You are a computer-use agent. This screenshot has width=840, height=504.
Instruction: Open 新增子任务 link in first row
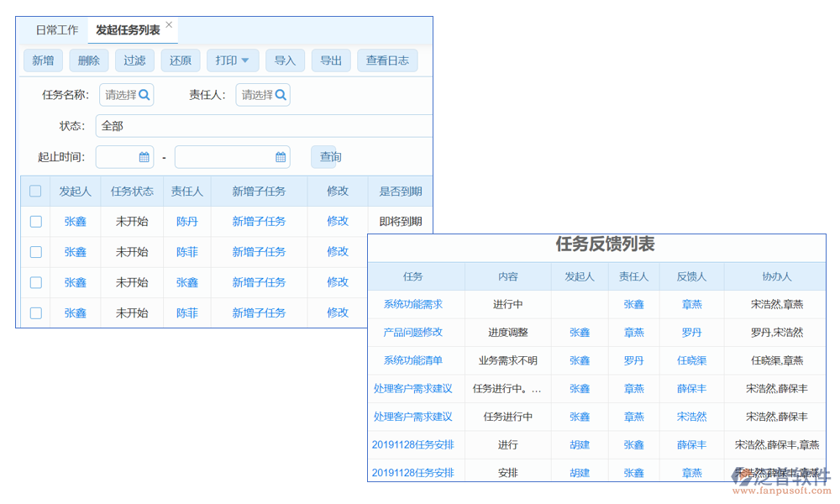[259, 222]
